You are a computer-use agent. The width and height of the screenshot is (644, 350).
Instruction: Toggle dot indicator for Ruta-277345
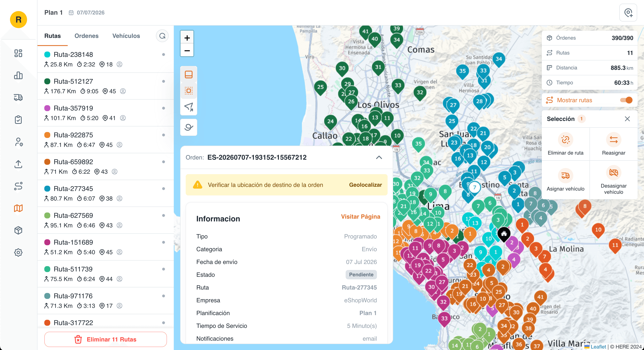point(164,188)
